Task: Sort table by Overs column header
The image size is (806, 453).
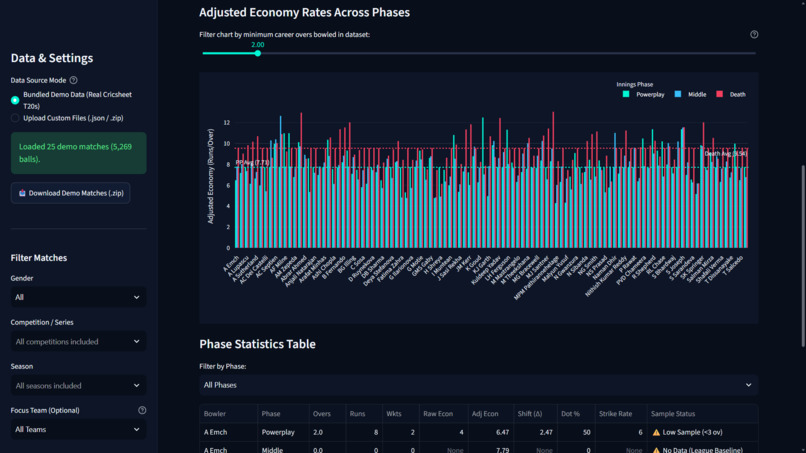Action: pyautogui.click(x=327, y=414)
